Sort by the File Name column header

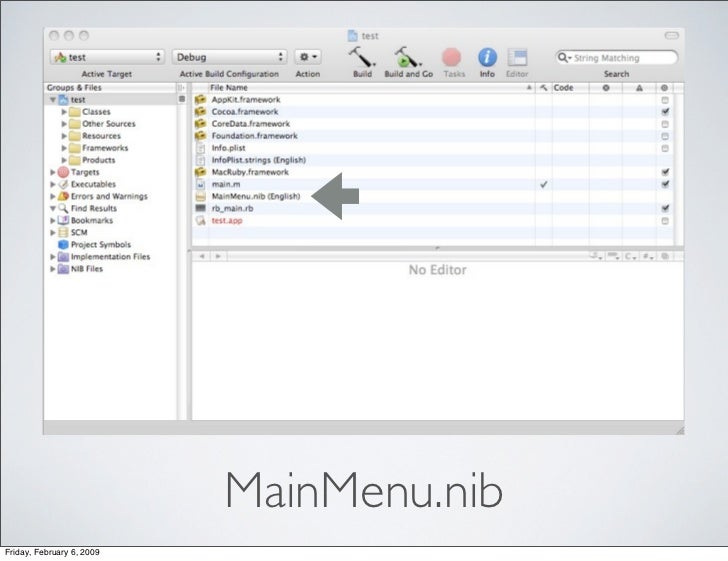[x=371, y=87]
